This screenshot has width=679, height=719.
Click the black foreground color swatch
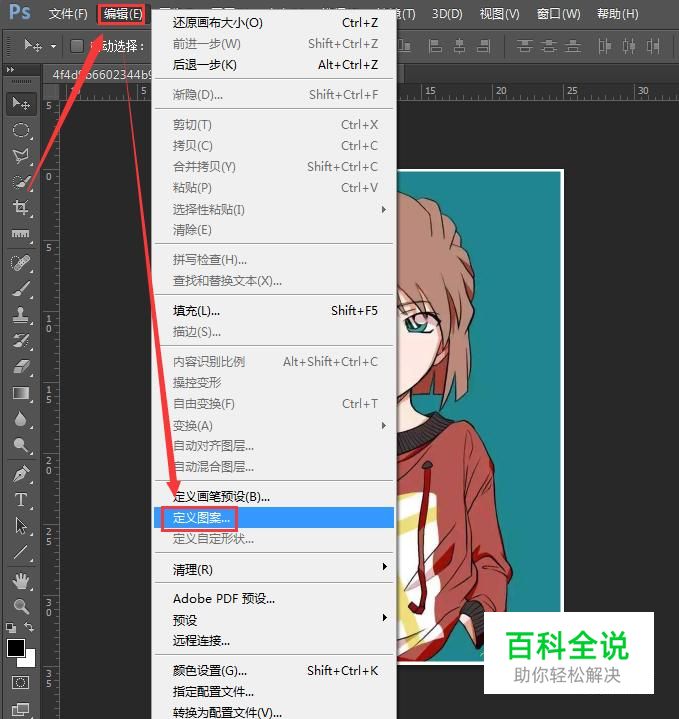click(x=16, y=647)
